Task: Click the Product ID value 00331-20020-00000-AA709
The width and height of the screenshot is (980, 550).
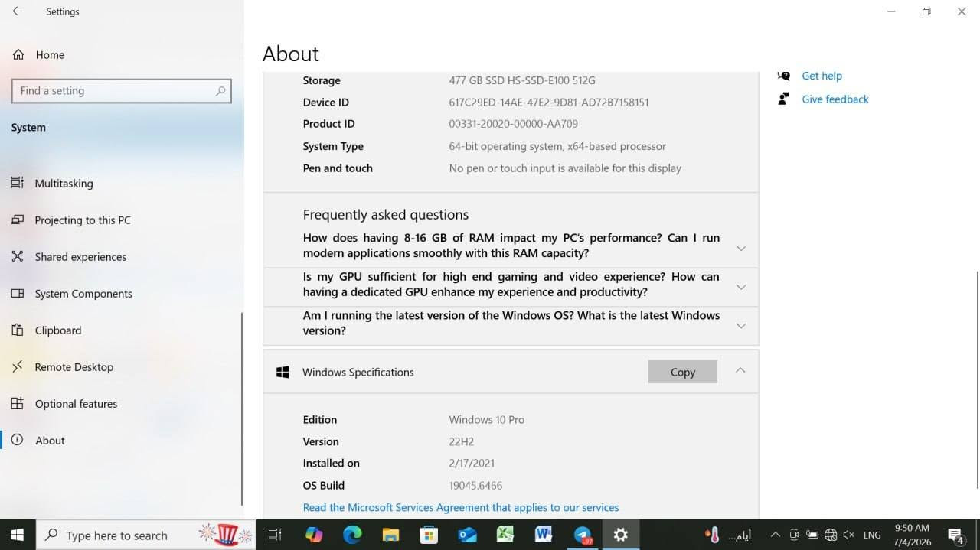Action: (513, 124)
